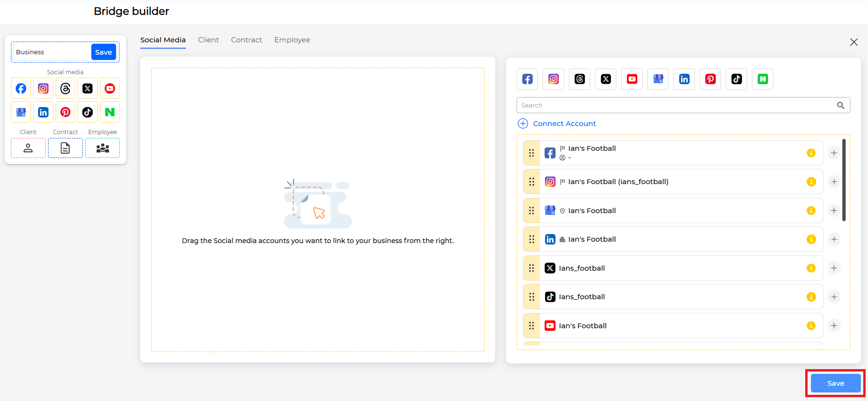Select the Client person icon in left panel

[x=28, y=148]
